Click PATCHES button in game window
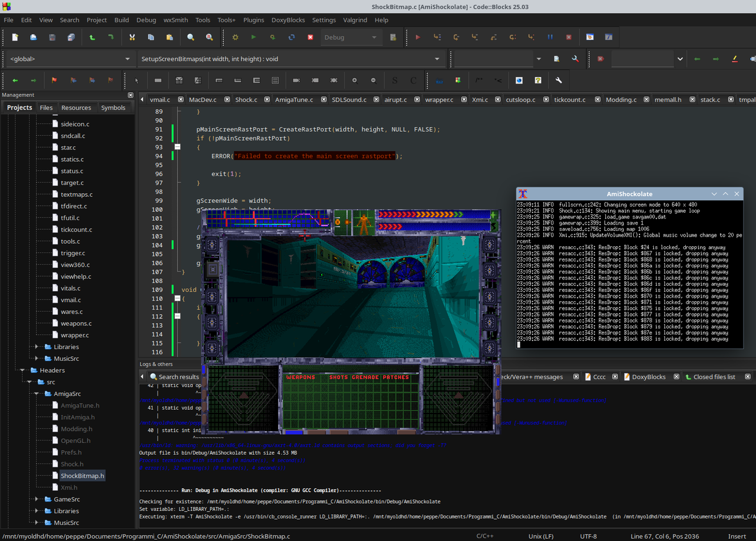Screen dimensions: 756x541 [396, 377]
